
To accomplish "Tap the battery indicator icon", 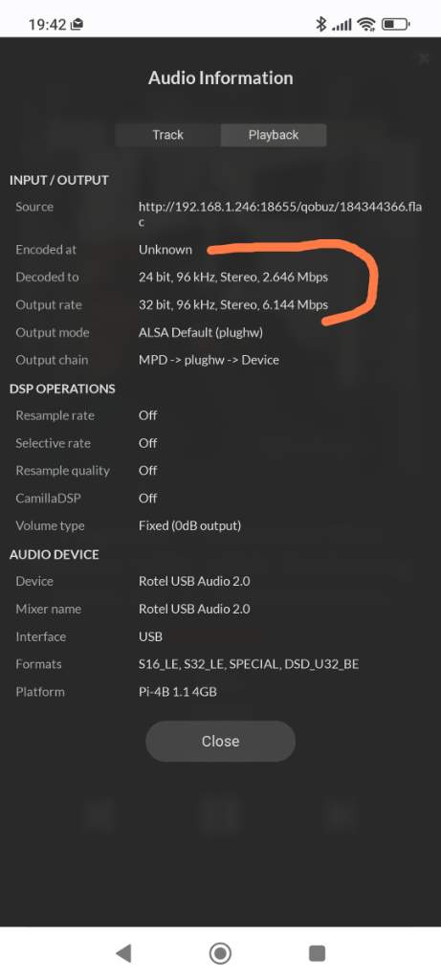I will [x=395, y=24].
